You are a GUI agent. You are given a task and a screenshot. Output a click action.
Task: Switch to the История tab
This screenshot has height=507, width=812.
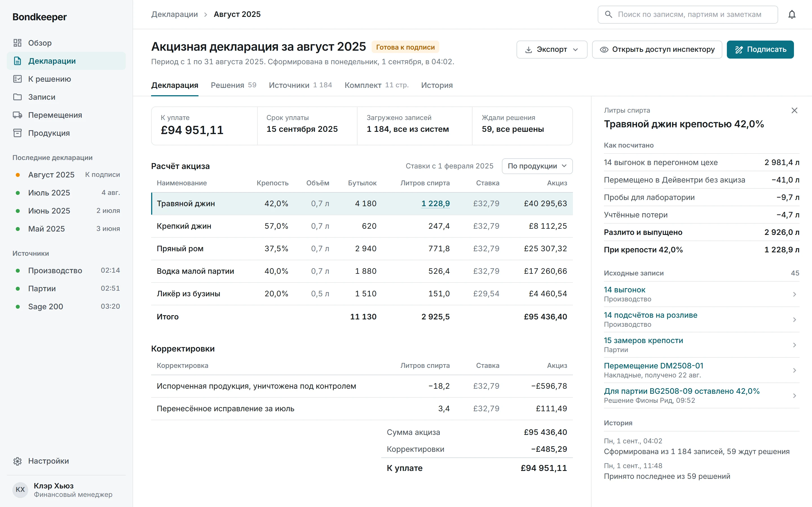437,85
